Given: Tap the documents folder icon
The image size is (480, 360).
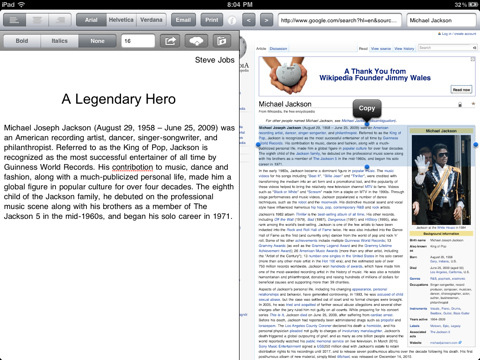Looking at the screenshot, I should [222, 41].
